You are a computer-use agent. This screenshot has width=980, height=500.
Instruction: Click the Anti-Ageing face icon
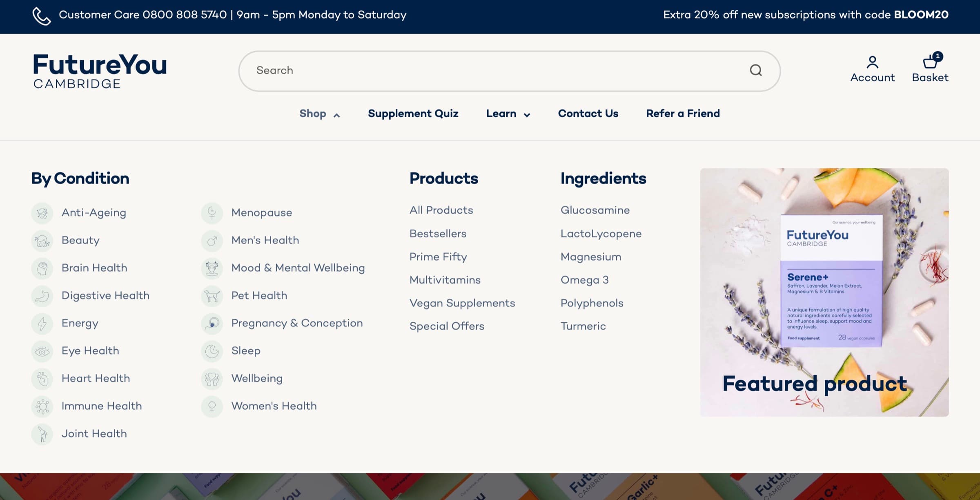pos(42,213)
